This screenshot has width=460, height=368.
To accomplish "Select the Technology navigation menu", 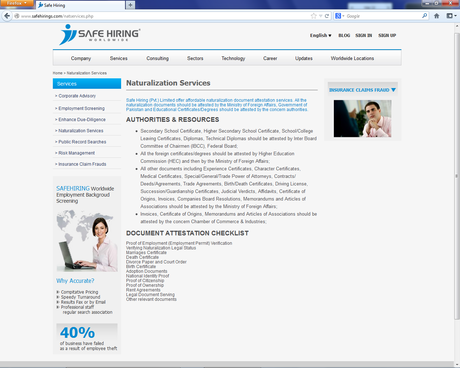I will point(233,58).
